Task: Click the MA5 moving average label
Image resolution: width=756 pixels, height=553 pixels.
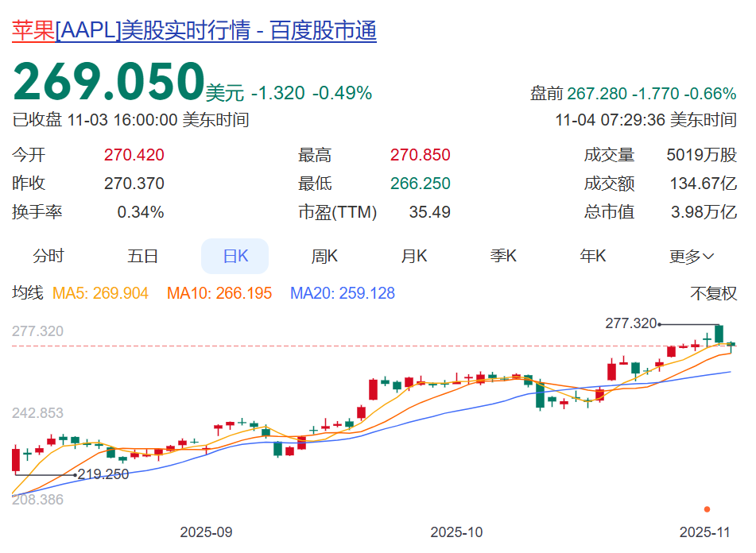Action: (x=100, y=293)
